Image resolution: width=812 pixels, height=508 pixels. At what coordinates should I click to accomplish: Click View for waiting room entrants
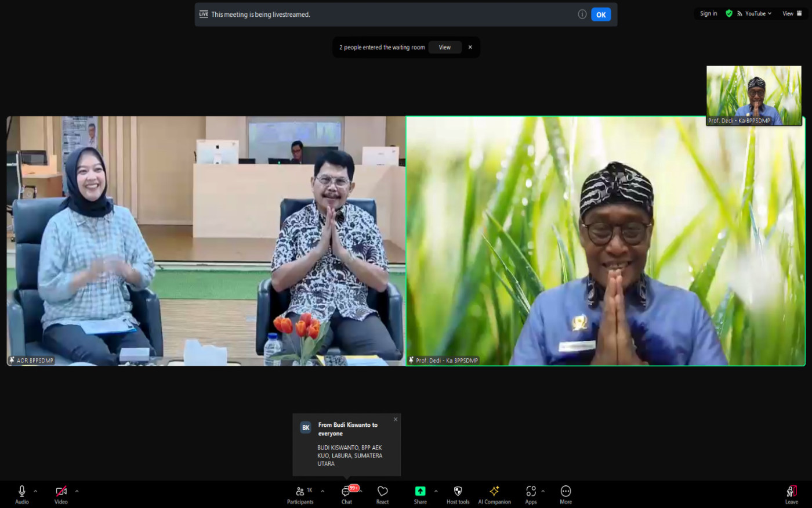pos(445,48)
